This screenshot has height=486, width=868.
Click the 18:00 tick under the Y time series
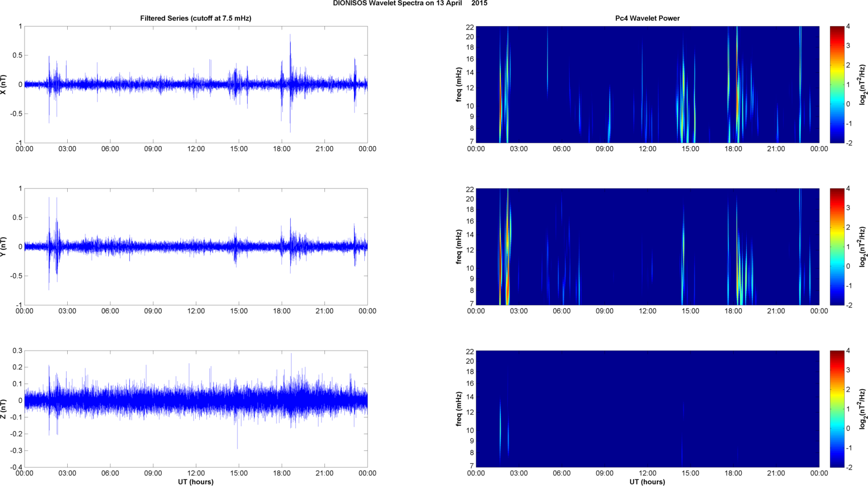pos(282,311)
